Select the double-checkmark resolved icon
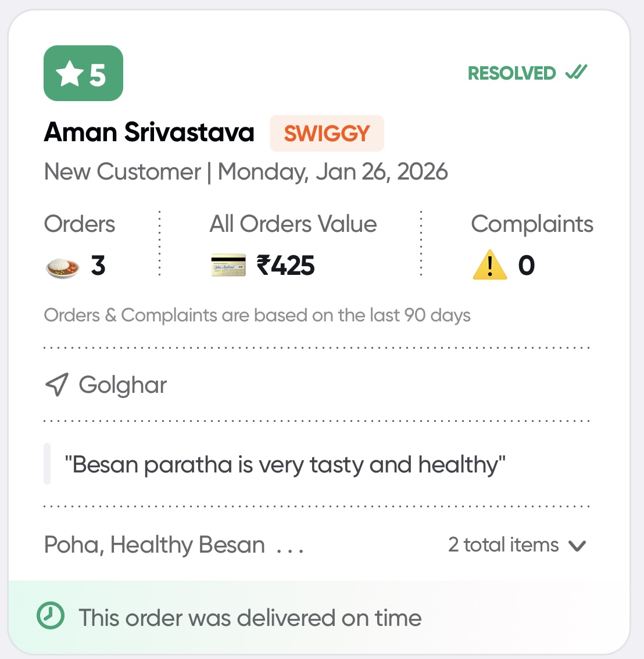Image resolution: width=644 pixels, height=659 pixels. (576, 72)
